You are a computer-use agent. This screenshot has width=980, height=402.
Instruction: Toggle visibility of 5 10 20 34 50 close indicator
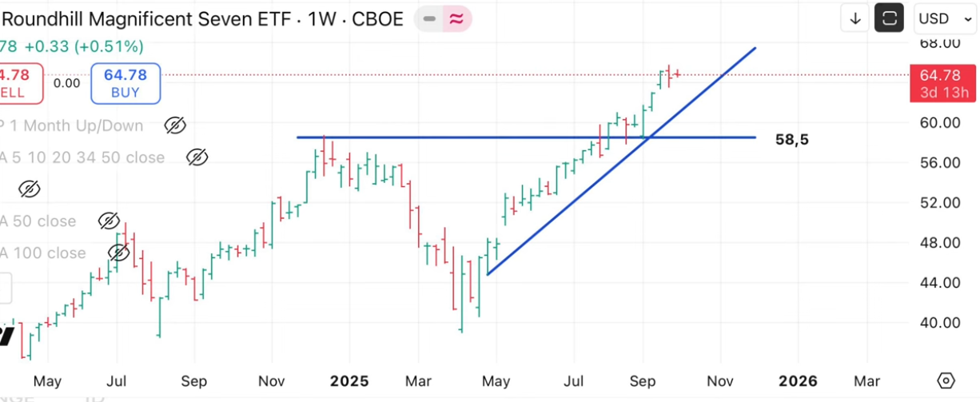197,157
